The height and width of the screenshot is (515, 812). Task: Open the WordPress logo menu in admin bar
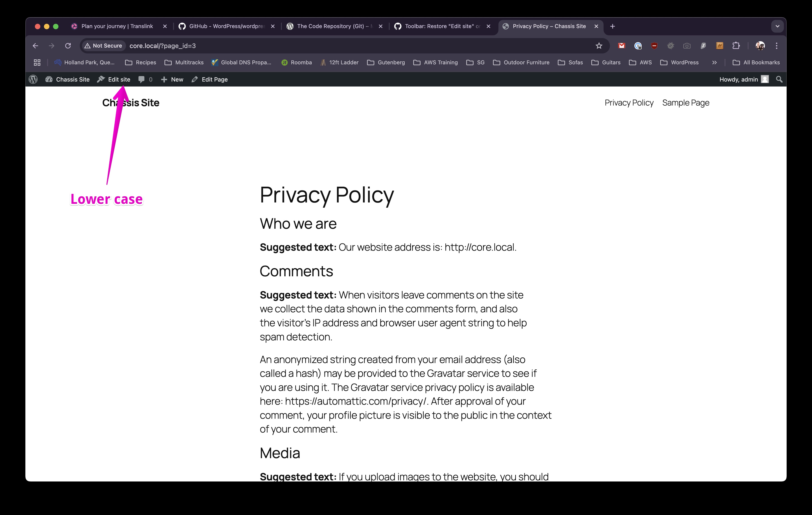coord(33,79)
